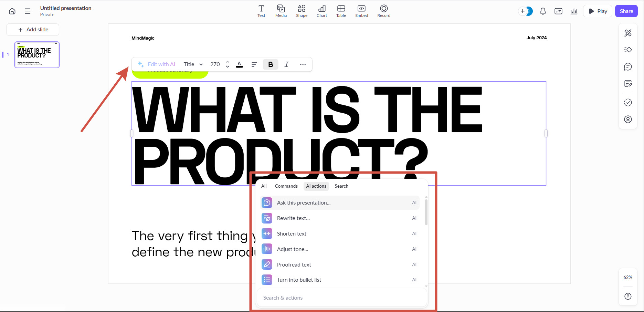Viewport: 644px width, 312px height.
Task: Decrease font size with down stepper arrow
Action: tap(228, 66)
